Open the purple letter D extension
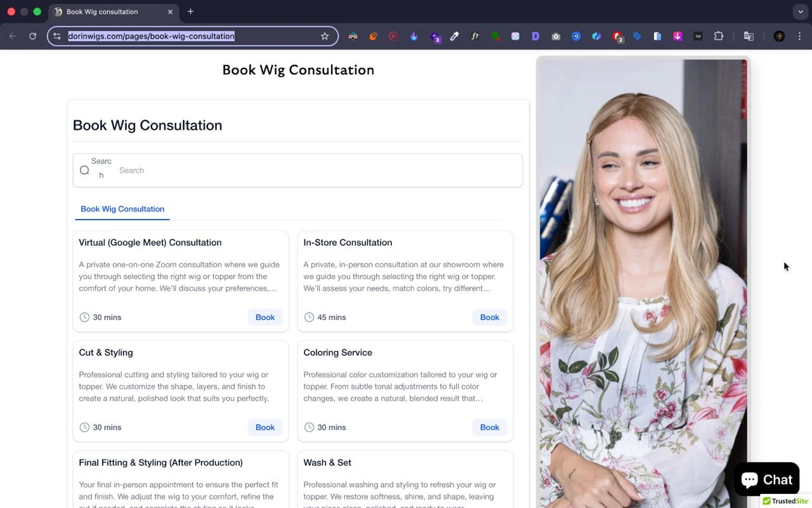Screen dimensions: 812x508 tap(535, 36)
